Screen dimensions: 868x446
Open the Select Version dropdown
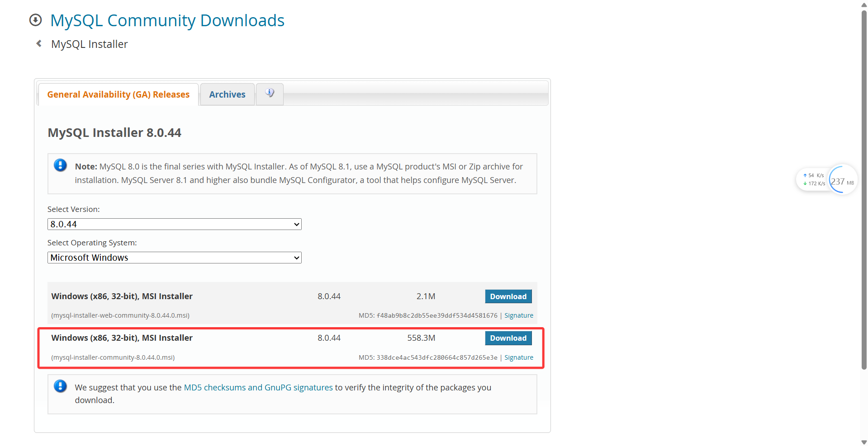(x=175, y=224)
